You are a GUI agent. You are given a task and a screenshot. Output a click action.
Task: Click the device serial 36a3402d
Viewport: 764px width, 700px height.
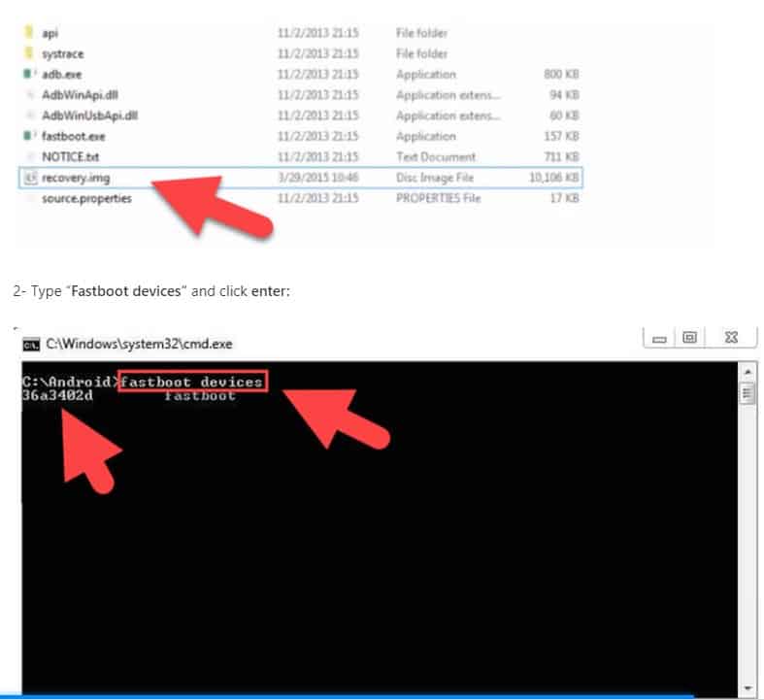57,396
